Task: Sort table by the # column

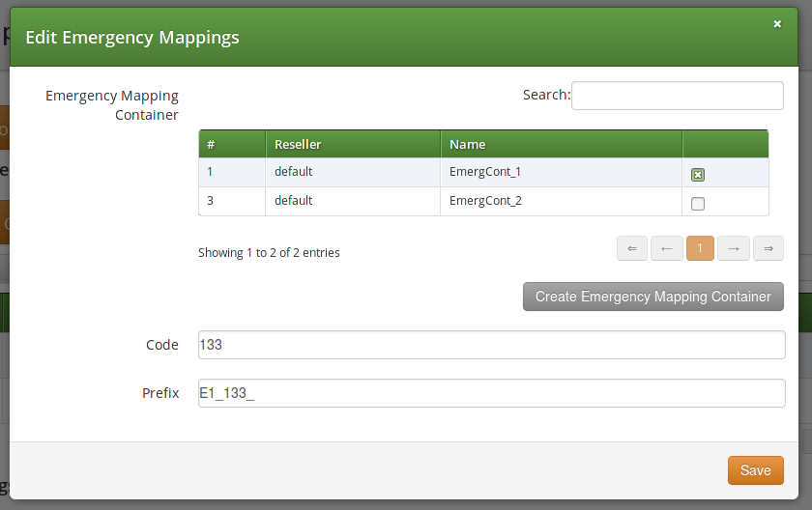Action: [x=232, y=144]
